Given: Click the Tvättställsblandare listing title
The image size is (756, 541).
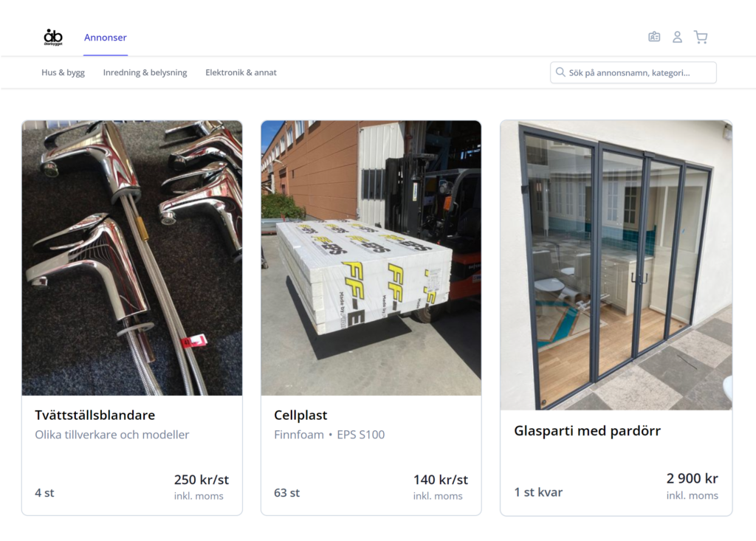Looking at the screenshot, I should (95, 415).
